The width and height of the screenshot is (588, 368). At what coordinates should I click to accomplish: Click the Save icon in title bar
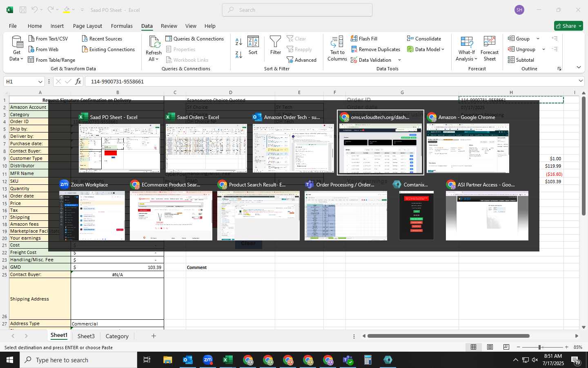click(x=23, y=10)
